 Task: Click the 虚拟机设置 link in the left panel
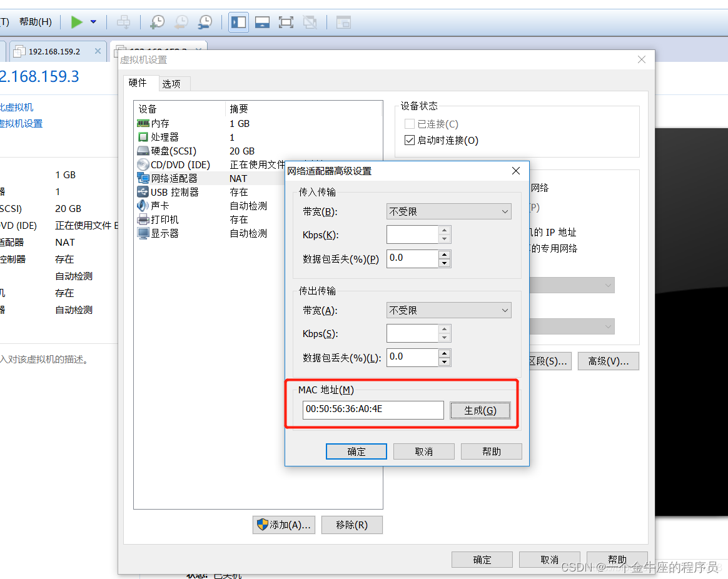[21, 124]
